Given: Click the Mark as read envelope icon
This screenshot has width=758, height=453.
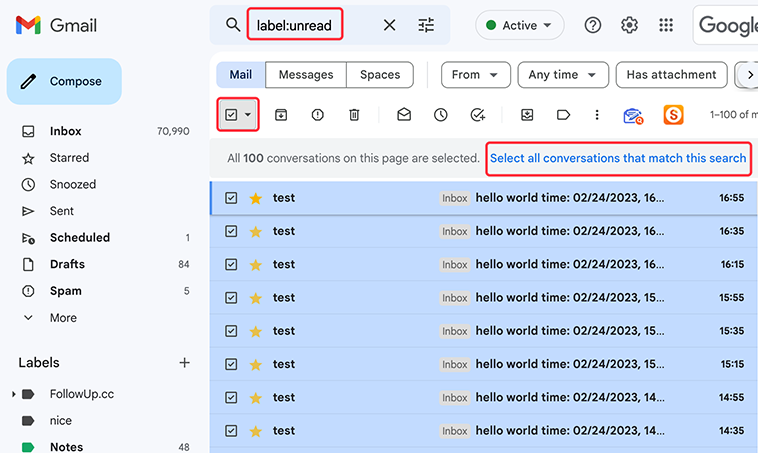Looking at the screenshot, I should click(x=404, y=115).
